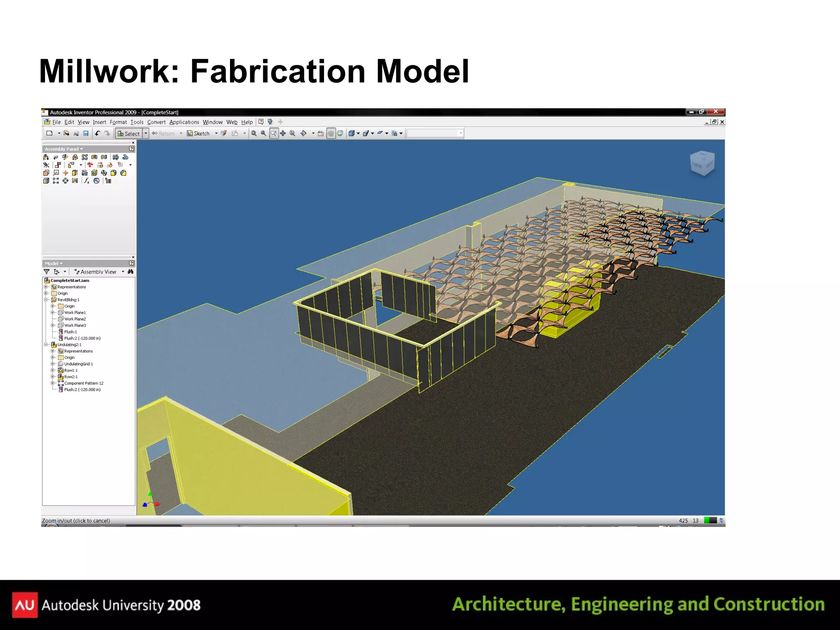Click the Look At icon in toolbar
This screenshot has width=840, height=630.
coord(321,133)
